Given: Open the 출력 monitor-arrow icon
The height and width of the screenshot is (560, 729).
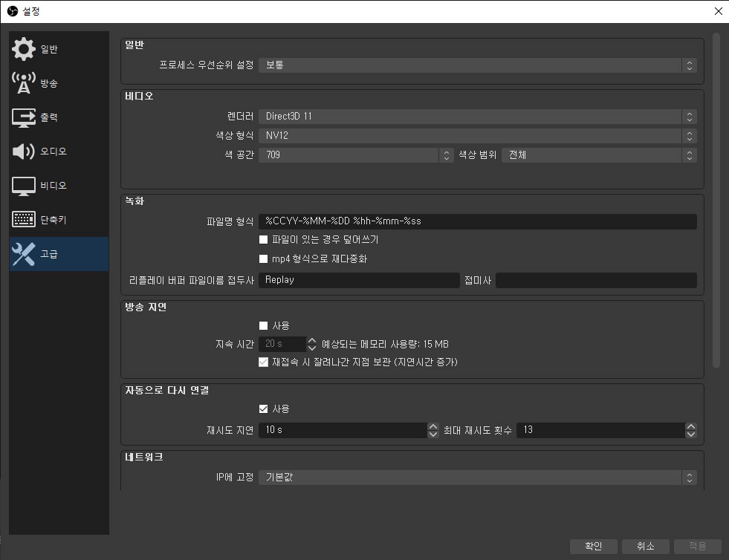Looking at the screenshot, I should tap(23, 117).
